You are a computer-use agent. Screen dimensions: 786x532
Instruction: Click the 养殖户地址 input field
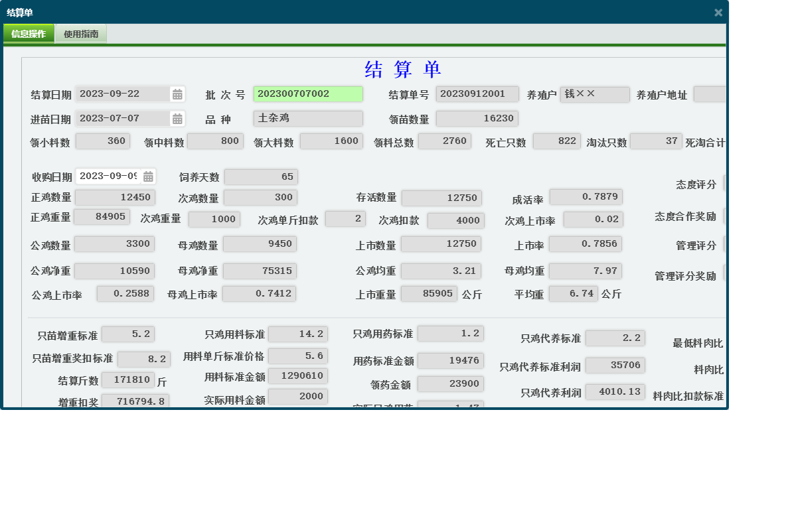[710, 94]
